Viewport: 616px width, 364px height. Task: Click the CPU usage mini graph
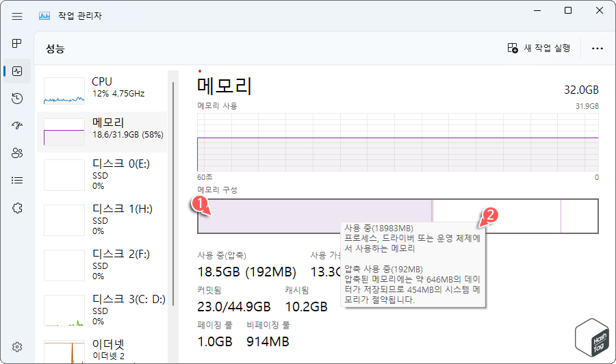[64, 91]
